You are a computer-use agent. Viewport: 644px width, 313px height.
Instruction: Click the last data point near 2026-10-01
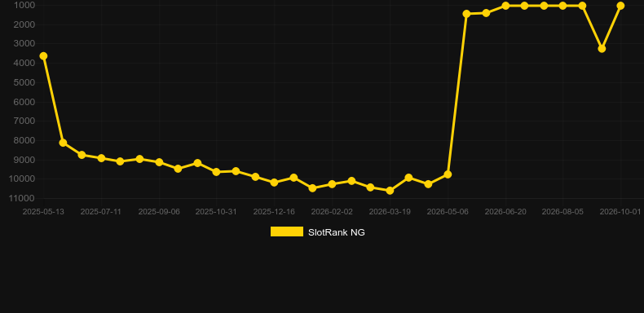click(620, 6)
